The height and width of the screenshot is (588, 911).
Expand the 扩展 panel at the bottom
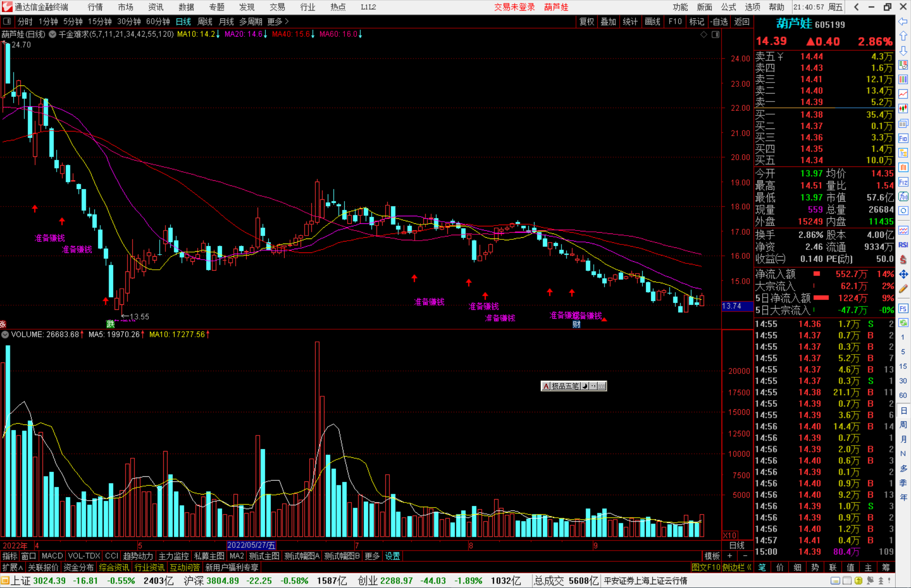[13, 567]
